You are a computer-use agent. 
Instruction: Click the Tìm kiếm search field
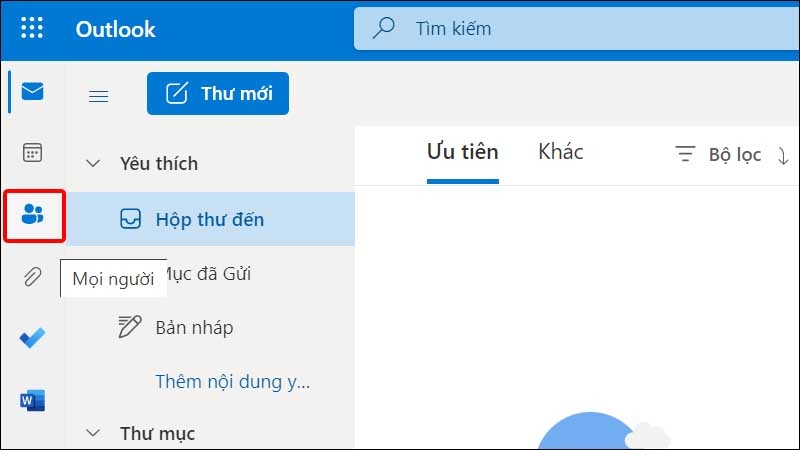pyautogui.click(x=577, y=29)
